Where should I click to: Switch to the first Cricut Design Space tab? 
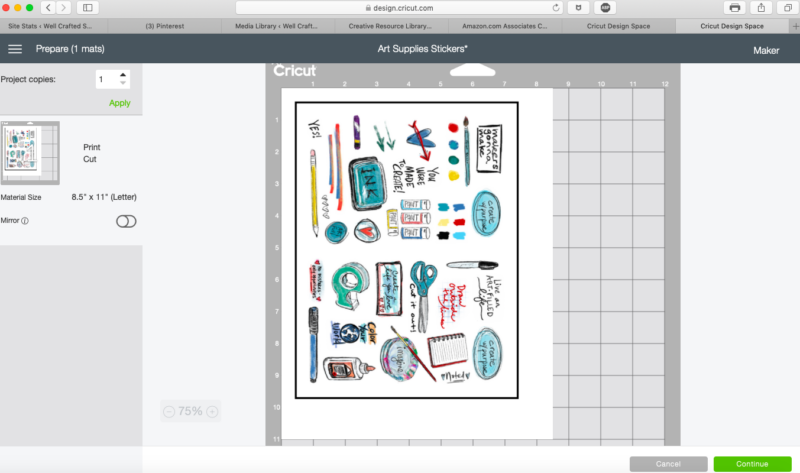pyautogui.click(x=618, y=26)
